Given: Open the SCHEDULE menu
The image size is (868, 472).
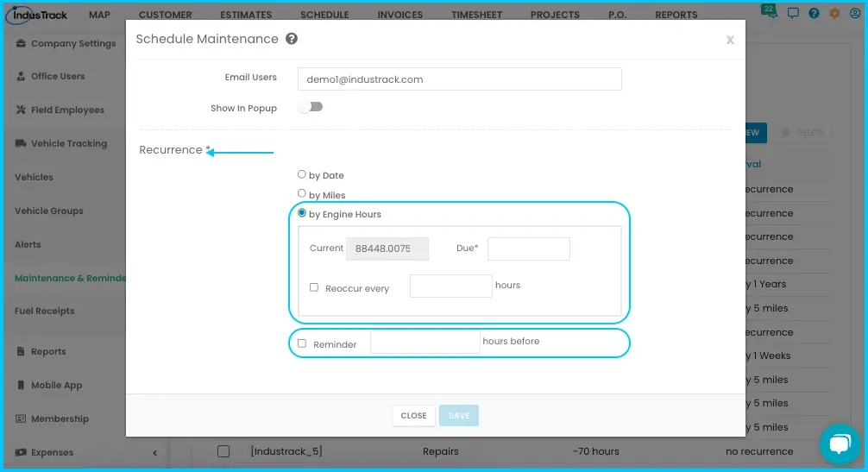Looking at the screenshot, I should 324,15.
